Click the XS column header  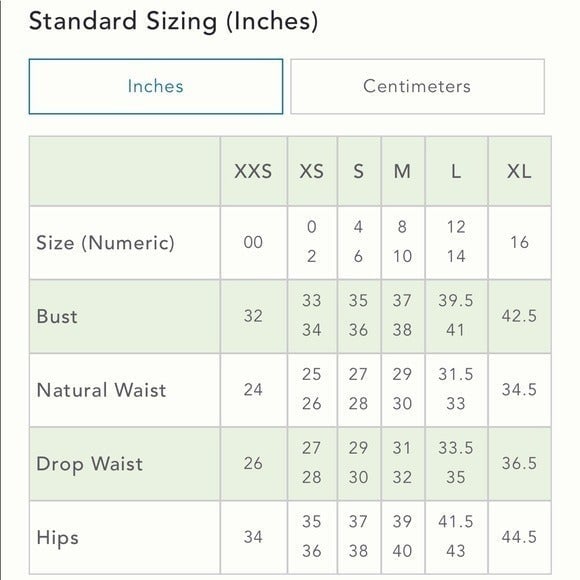[x=312, y=171]
